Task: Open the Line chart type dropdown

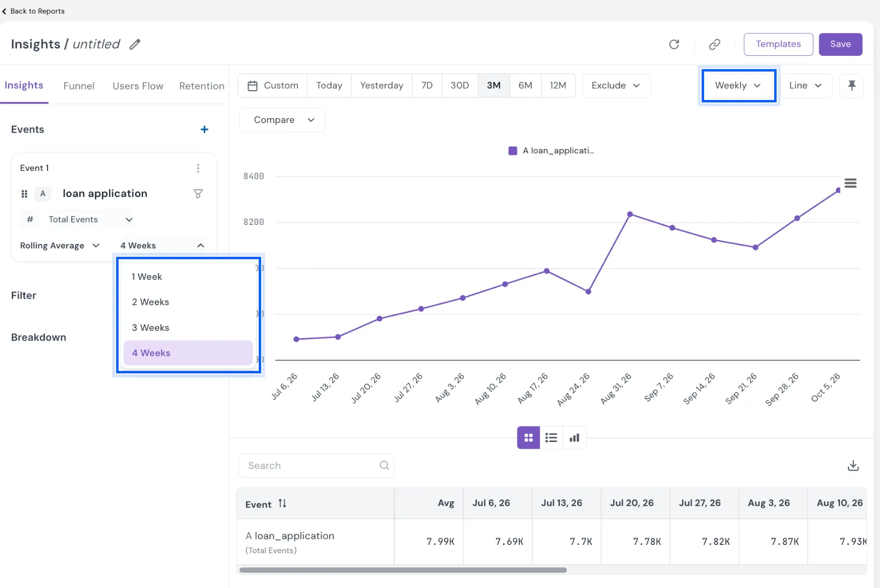Action: [806, 86]
